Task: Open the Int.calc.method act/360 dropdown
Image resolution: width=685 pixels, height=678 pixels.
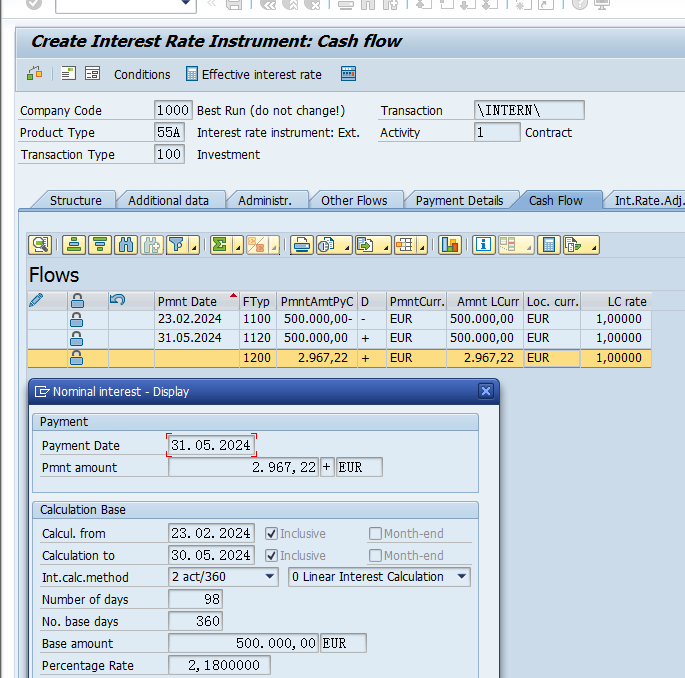Action: (269, 577)
